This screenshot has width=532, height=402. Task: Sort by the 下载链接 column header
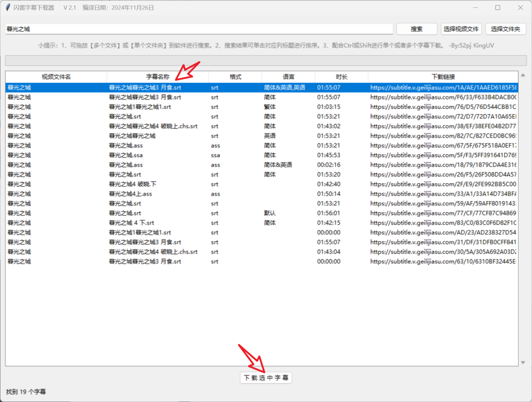pyautogui.click(x=443, y=77)
